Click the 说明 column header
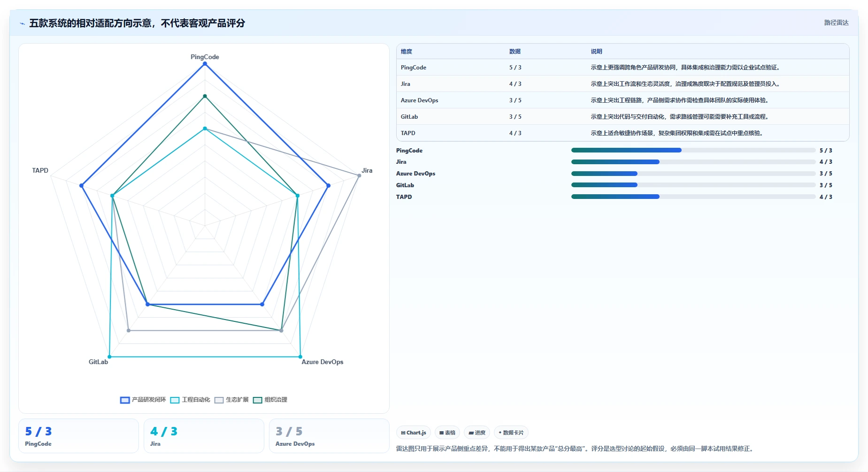Screen dimensions: 868x472 click(596, 52)
